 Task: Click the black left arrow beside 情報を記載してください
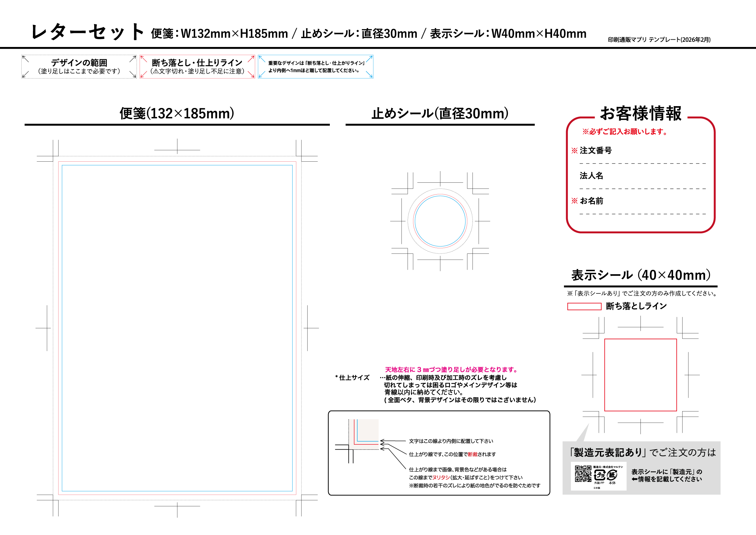(x=634, y=479)
